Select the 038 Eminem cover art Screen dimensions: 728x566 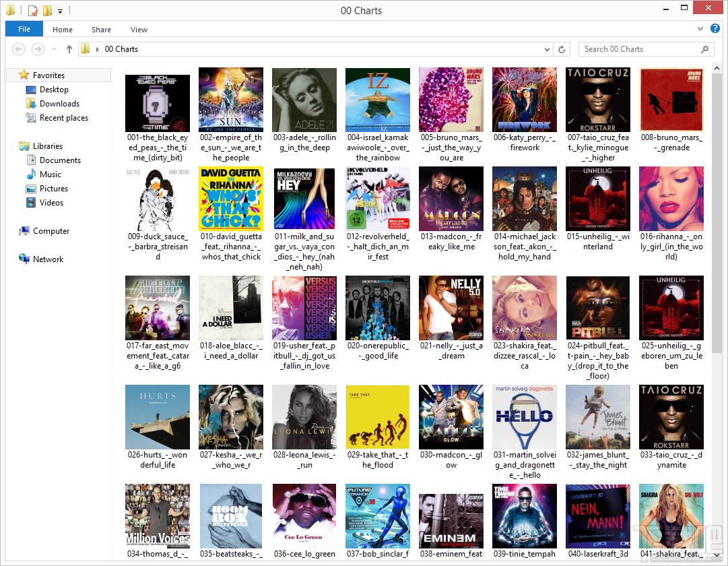[x=451, y=521]
